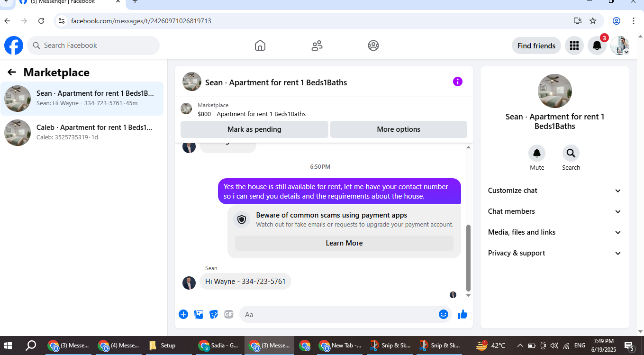Expand Privacy & support section

coord(554,253)
